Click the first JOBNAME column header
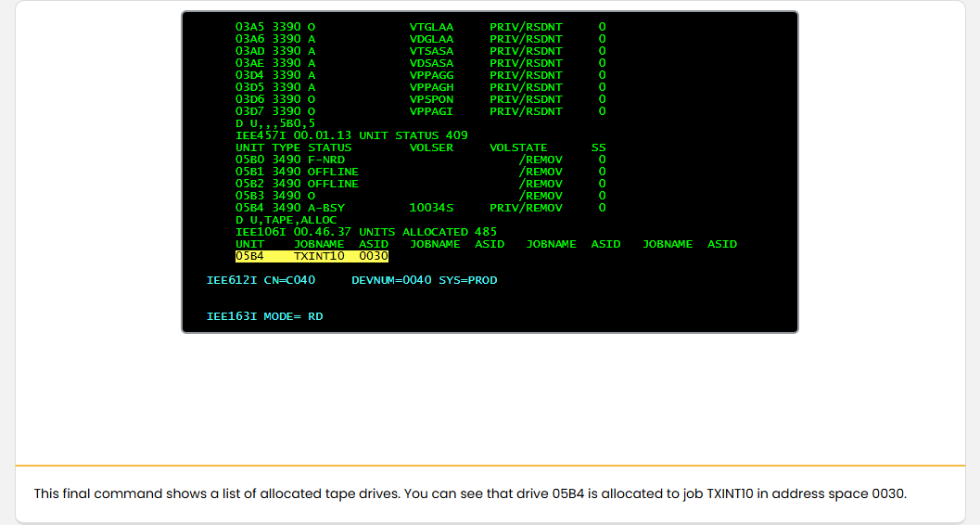Image resolution: width=980 pixels, height=525 pixels. 319,244
